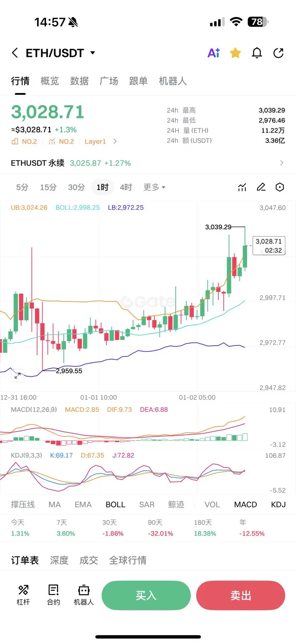
Task: Switch to the 成交 tab
Action: pyautogui.click(x=89, y=560)
